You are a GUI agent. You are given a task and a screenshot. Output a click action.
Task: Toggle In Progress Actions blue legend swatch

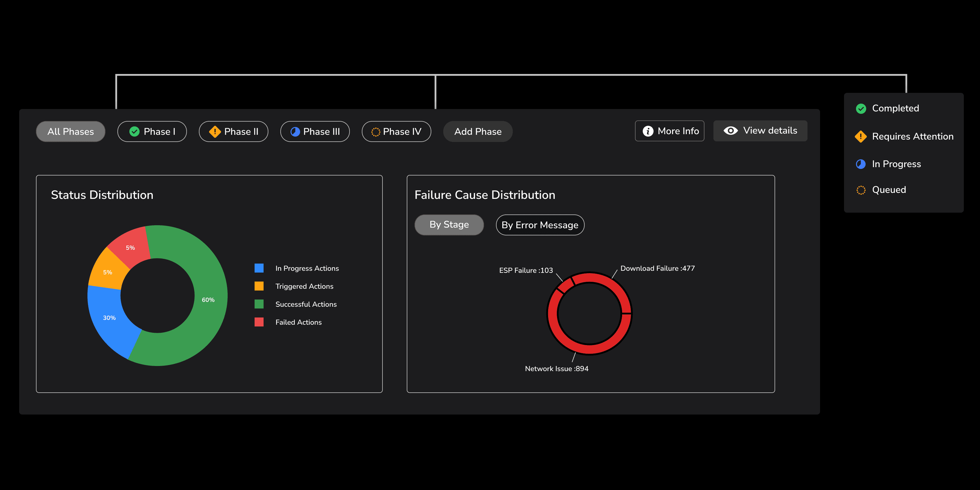(x=259, y=268)
